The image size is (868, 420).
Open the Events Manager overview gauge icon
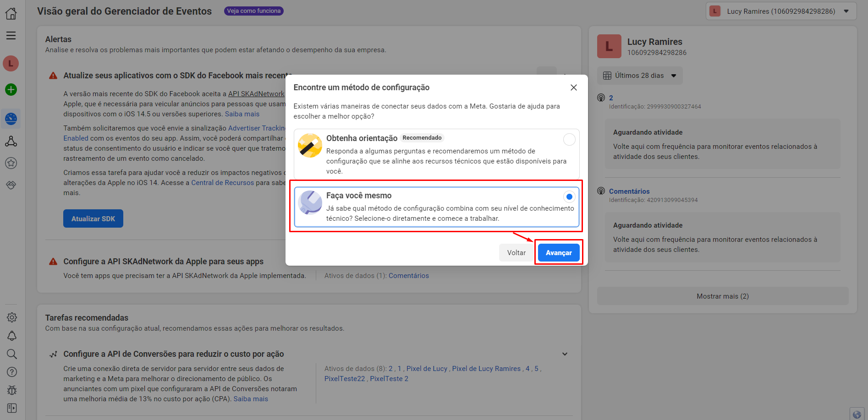(x=11, y=119)
